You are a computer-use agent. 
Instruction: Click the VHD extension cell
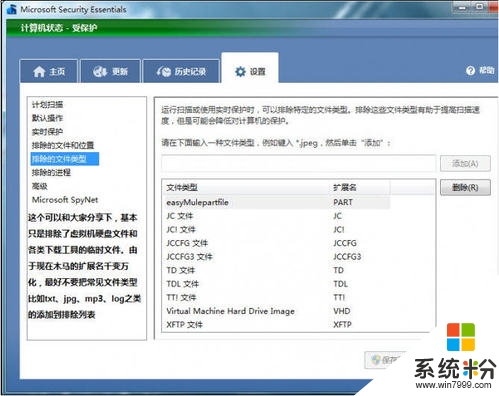(342, 311)
